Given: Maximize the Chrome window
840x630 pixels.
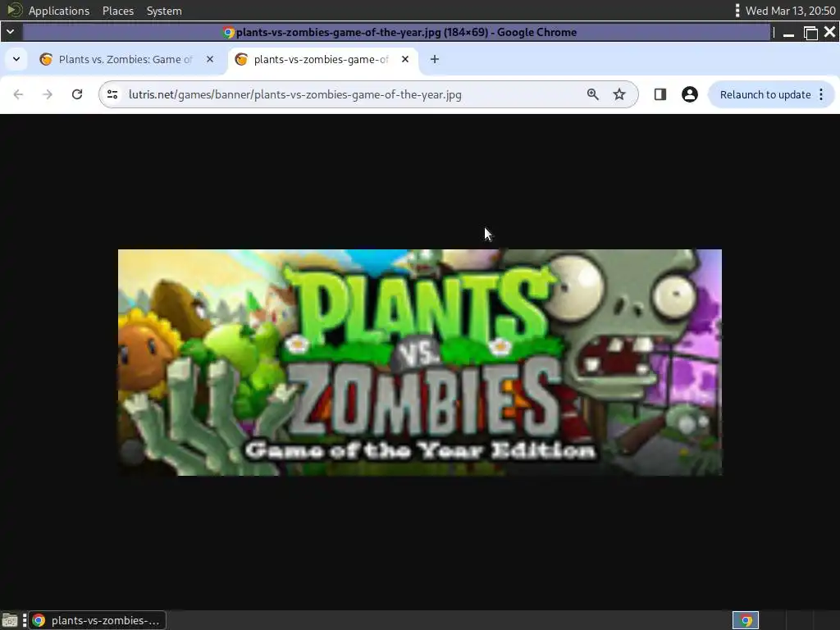Looking at the screenshot, I should point(810,33).
